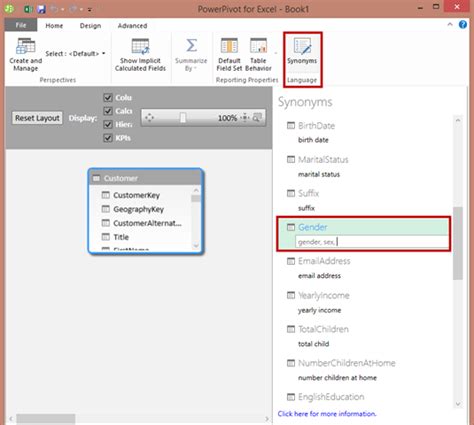Screen dimensions: 474x425
Task: Select the NumberChildrenAtHome field name
Action: click(x=347, y=363)
